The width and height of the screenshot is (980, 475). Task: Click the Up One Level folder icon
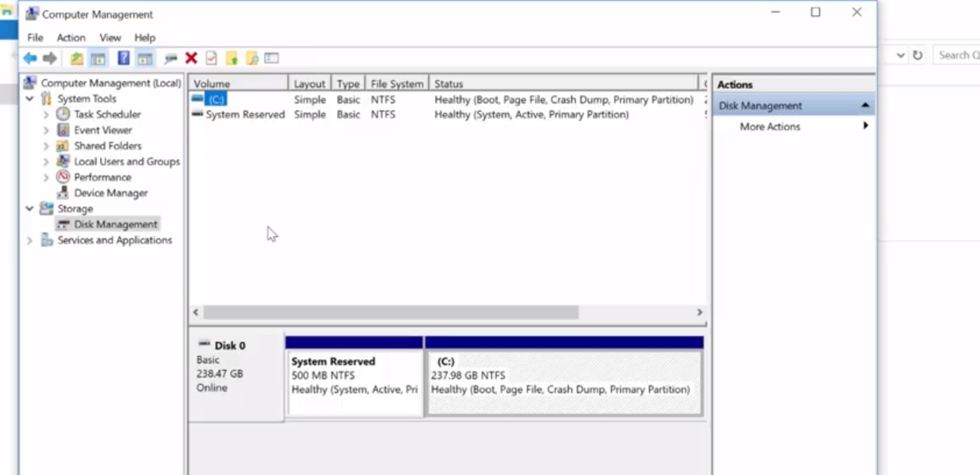pyautogui.click(x=76, y=58)
